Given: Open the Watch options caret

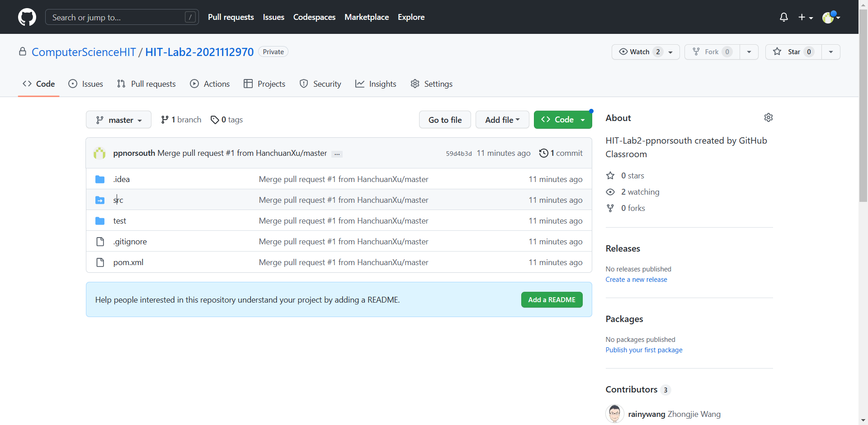Looking at the screenshot, I should pos(671,52).
